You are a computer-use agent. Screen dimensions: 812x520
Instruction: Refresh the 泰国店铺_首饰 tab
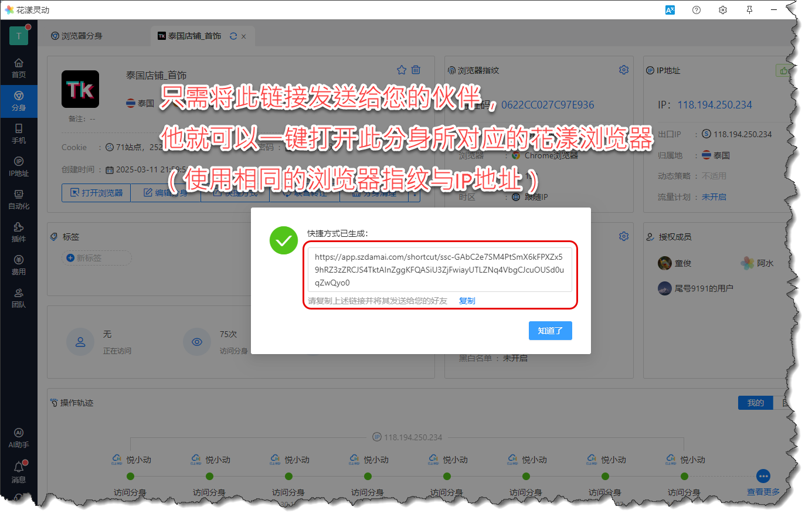(233, 36)
